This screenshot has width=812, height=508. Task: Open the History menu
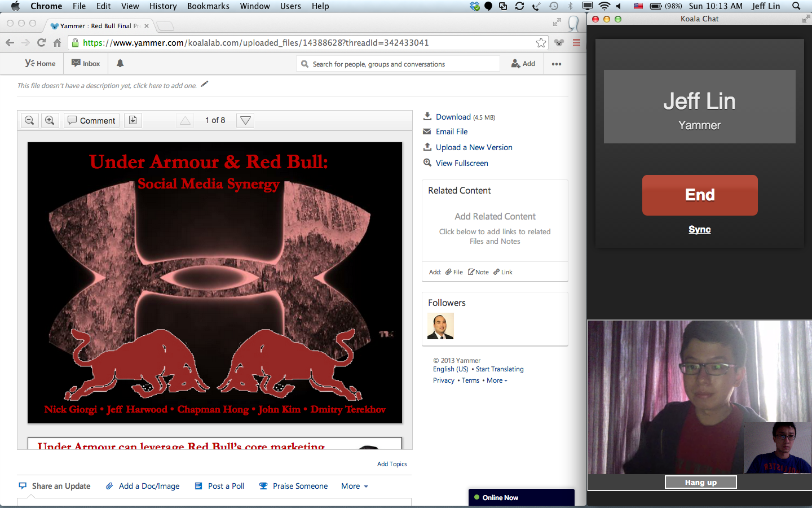point(163,6)
